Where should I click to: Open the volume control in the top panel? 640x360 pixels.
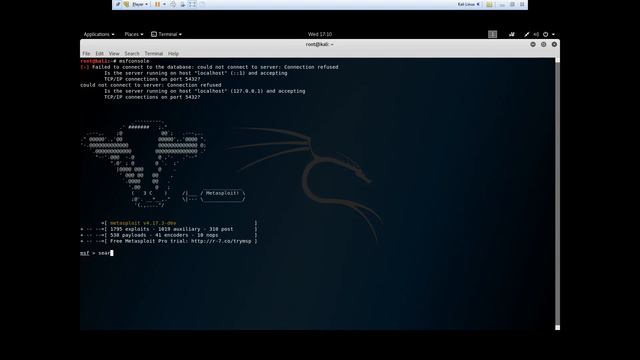536,34
